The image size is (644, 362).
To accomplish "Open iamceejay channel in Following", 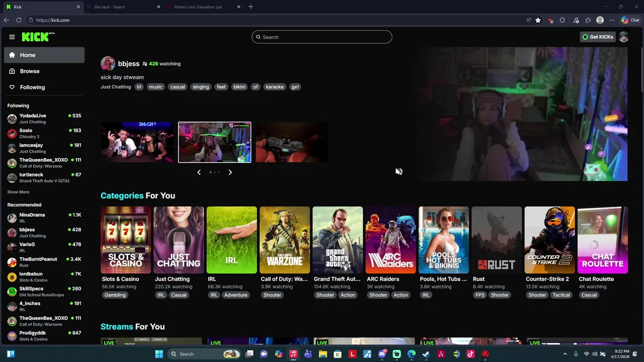I will (x=44, y=148).
